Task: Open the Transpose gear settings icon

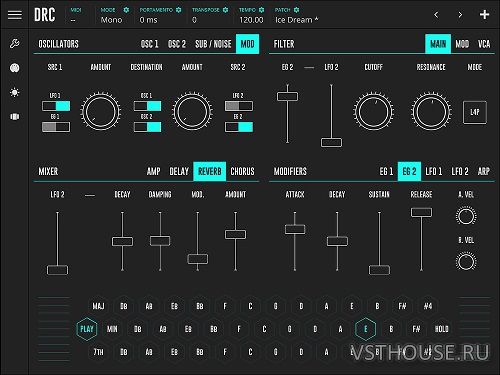Action: (x=225, y=10)
